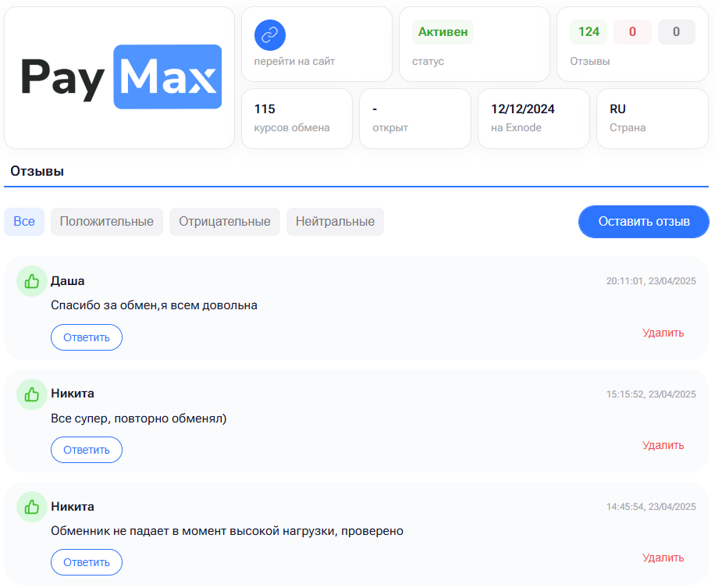Click thumbs-up icon on Никита's 15:15:52 review
The width and height of the screenshot is (715, 588).
pyautogui.click(x=32, y=394)
